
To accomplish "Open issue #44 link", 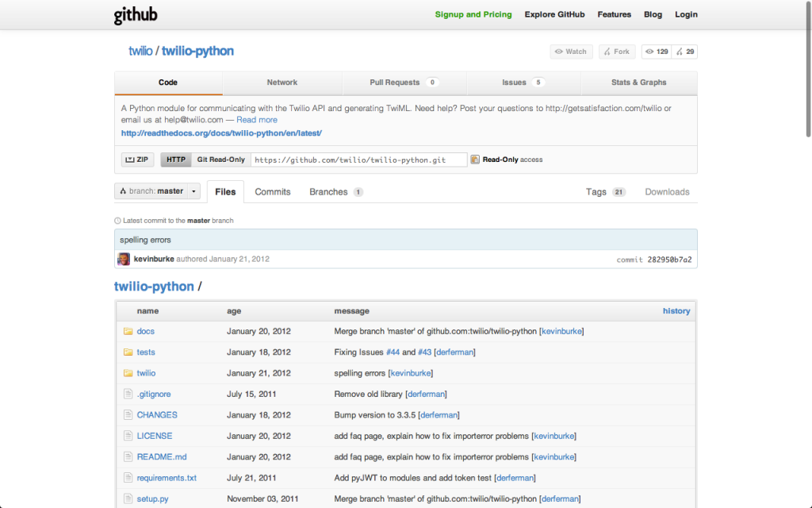I will 393,352.
